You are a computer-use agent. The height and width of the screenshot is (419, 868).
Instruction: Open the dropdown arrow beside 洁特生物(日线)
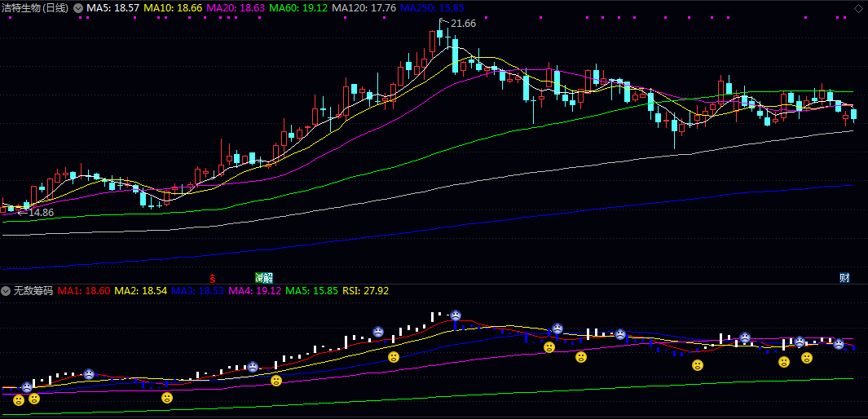coord(78,8)
